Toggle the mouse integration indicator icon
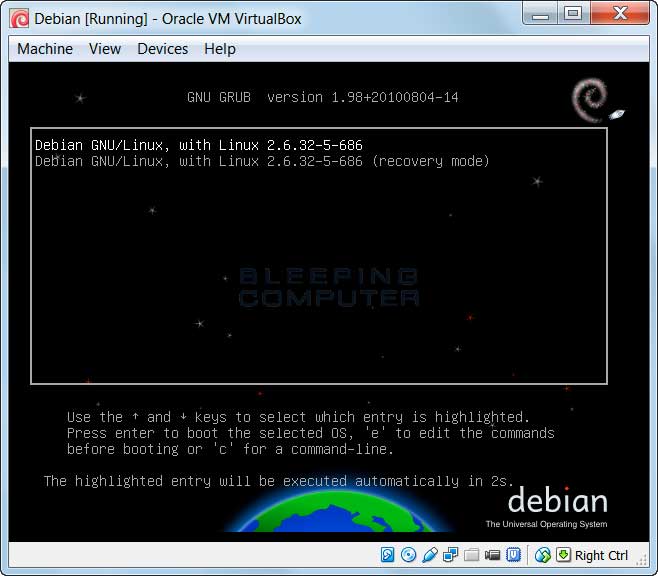The height and width of the screenshot is (576, 658). click(x=543, y=555)
